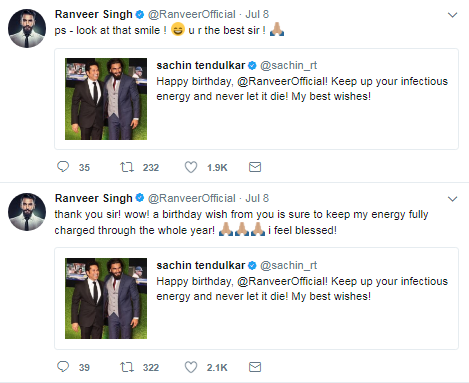Screen dimensions: 469x383
Task: Retweet the tweet with 322 retweets
Action: pyautogui.click(x=127, y=367)
